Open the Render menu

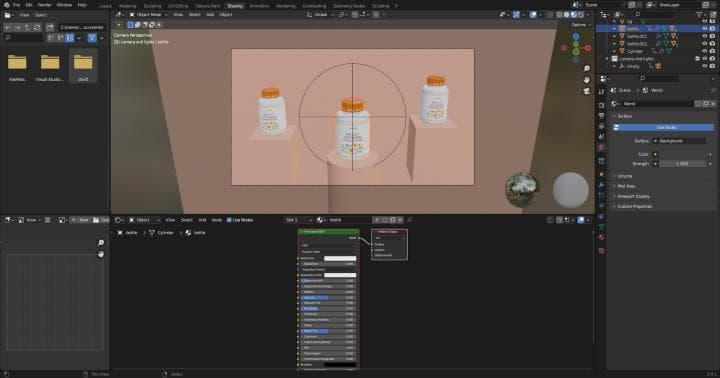pos(45,5)
